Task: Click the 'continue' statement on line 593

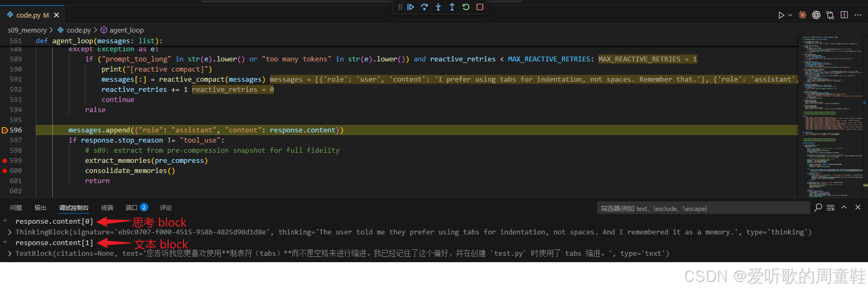Action: point(118,99)
